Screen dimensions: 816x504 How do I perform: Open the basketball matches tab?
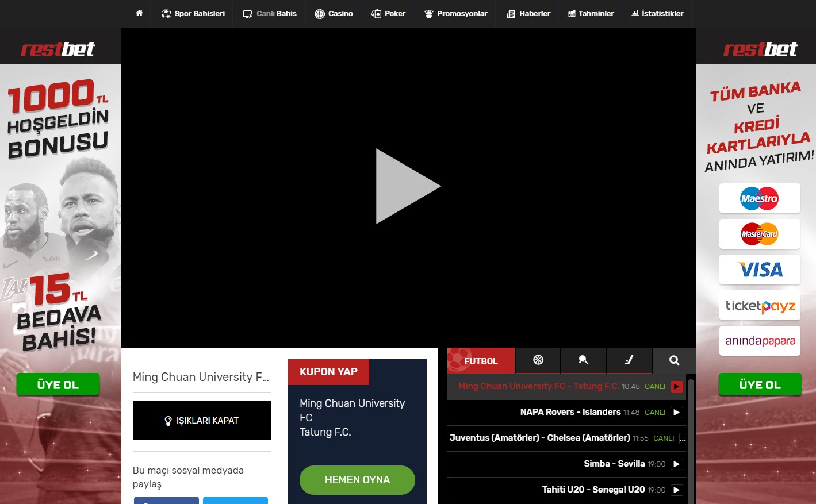538,360
